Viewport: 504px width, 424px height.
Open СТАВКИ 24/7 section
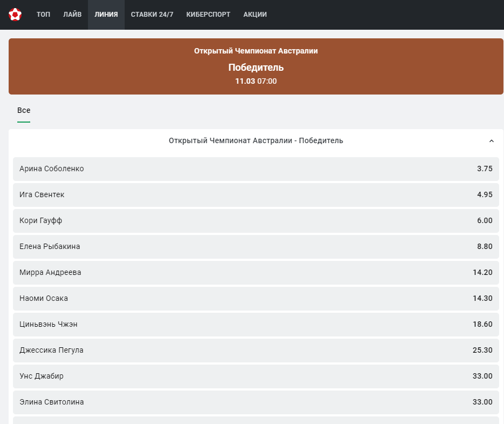(152, 15)
